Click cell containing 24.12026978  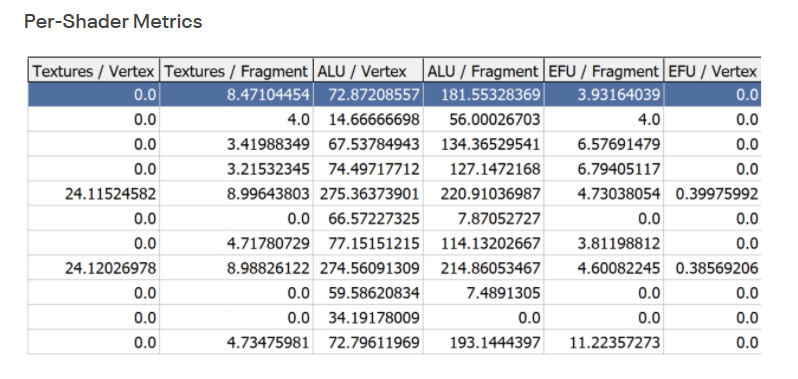[94, 268]
